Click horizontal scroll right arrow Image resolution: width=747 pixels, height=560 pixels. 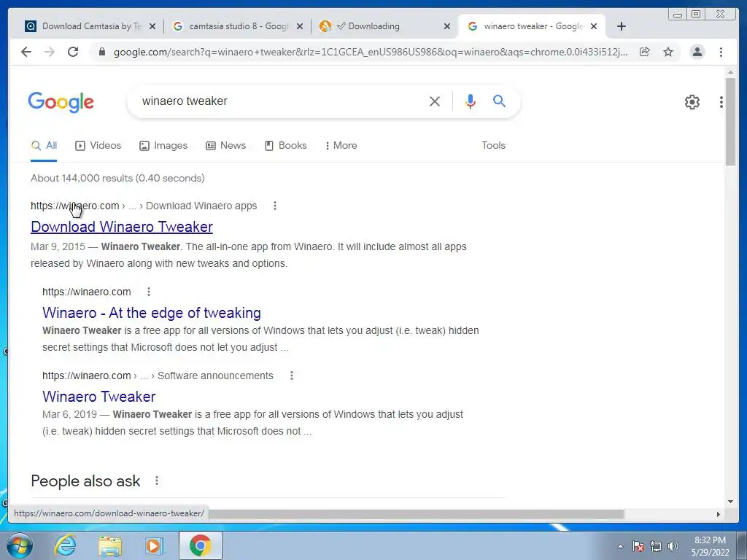tap(719, 514)
